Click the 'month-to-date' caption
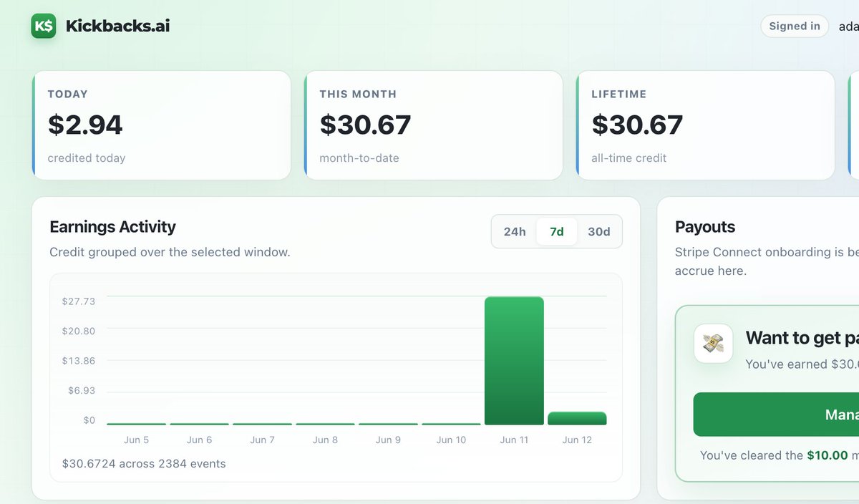Screen dimensions: 859x504 359,158
